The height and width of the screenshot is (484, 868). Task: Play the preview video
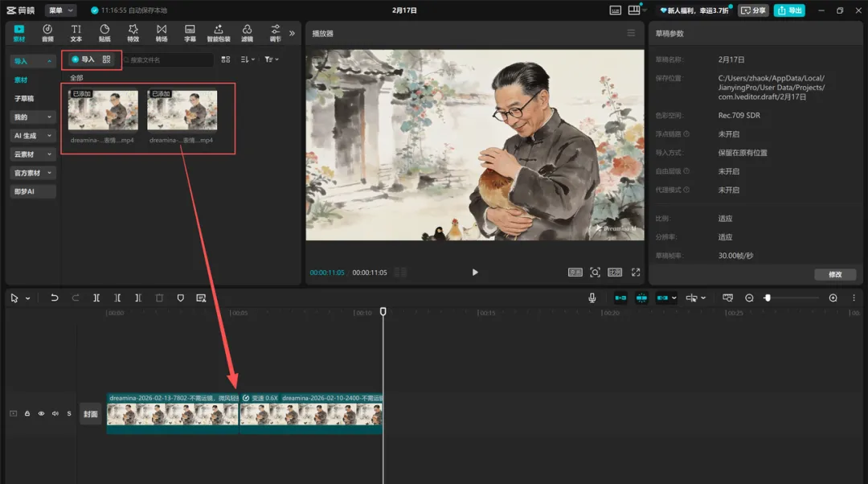(474, 273)
